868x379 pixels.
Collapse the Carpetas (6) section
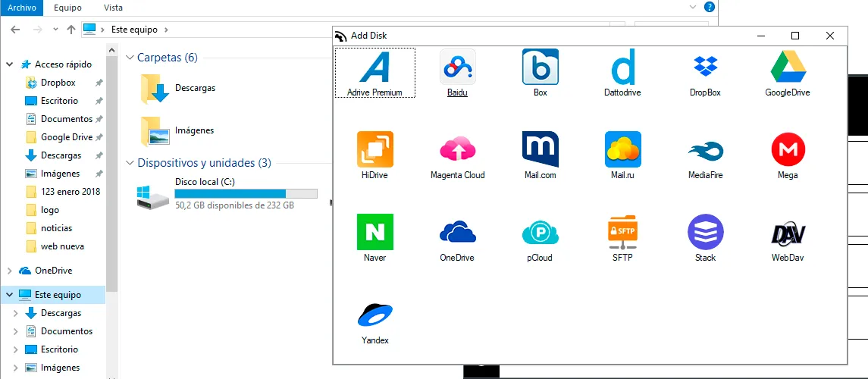coord(130,58)
